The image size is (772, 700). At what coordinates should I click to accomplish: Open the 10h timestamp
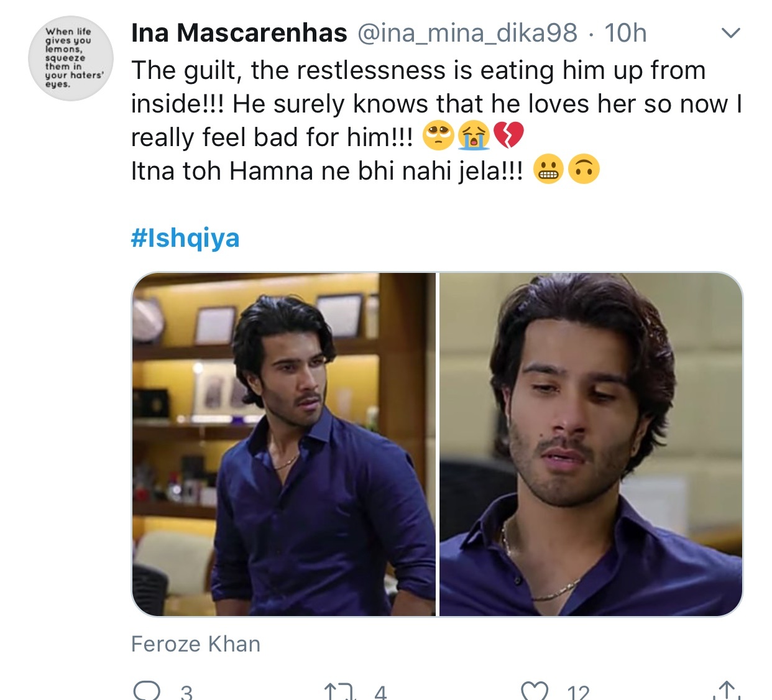626,33
